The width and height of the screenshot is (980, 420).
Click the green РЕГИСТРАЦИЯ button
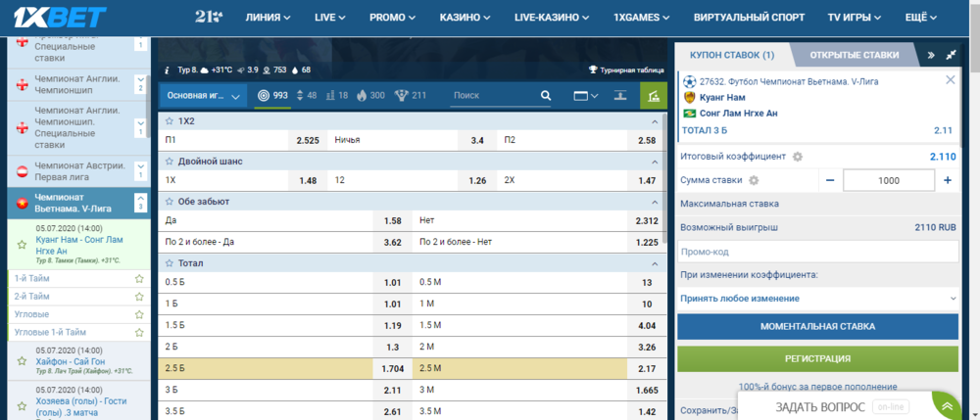[x=817, y=359]
